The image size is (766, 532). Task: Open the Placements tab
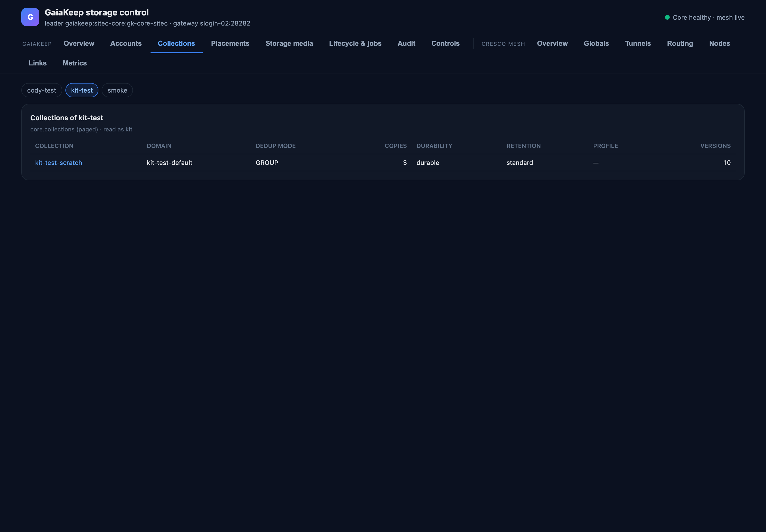pyautogui.click(x=230, y=43)
